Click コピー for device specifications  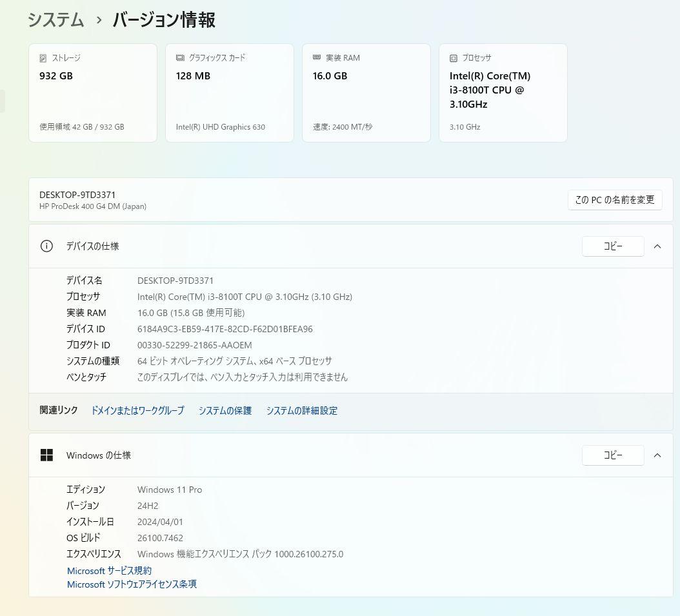613,246
